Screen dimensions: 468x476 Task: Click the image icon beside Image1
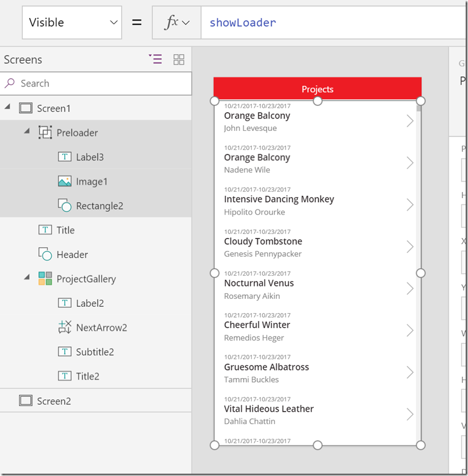pyautogui.click(x=64, y=181)
